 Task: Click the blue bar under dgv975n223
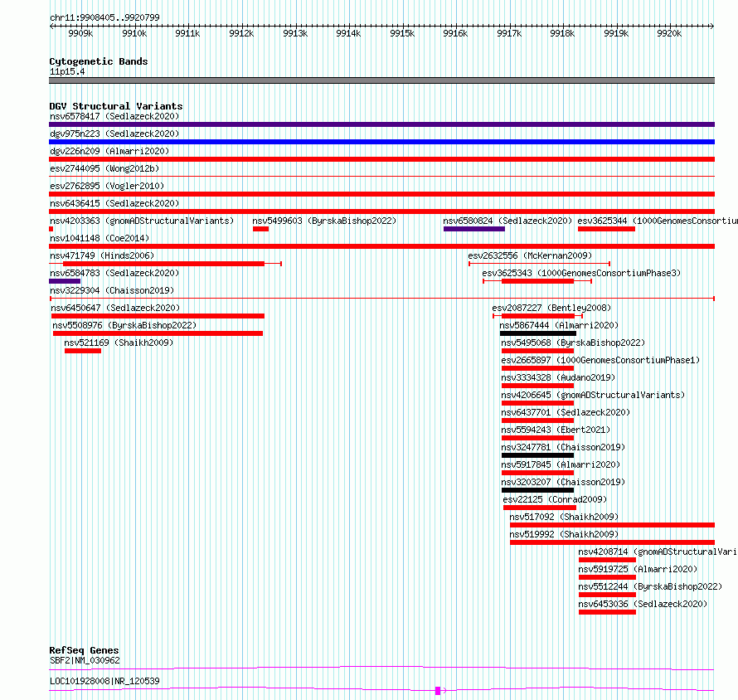click(x=381, y=142)
